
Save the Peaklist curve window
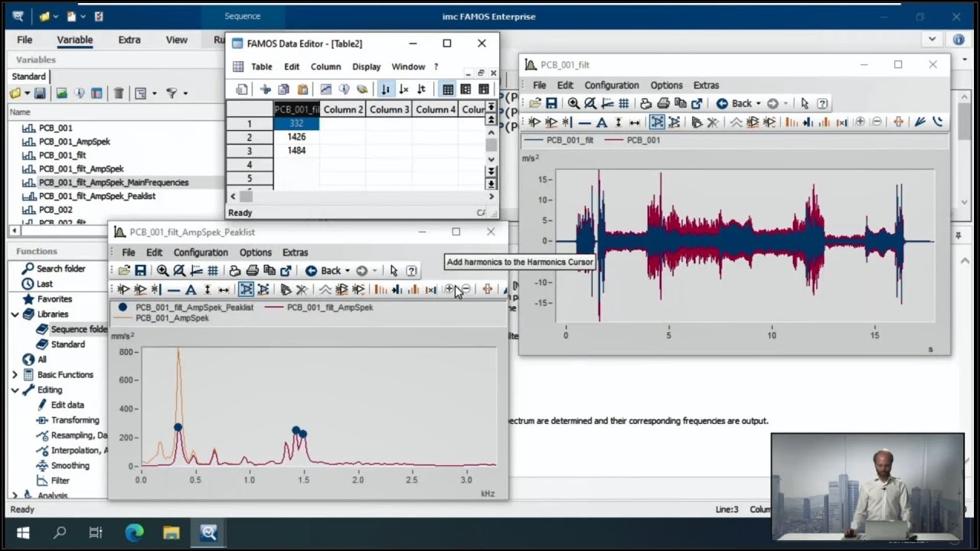pos(140,270)
